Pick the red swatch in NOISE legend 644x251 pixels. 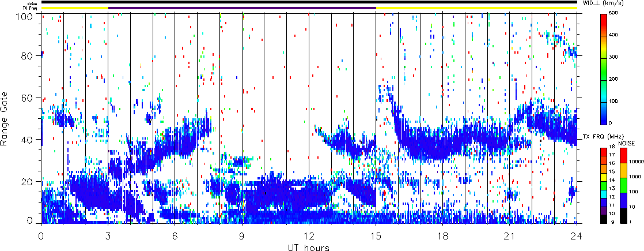(x=623, y=155)
